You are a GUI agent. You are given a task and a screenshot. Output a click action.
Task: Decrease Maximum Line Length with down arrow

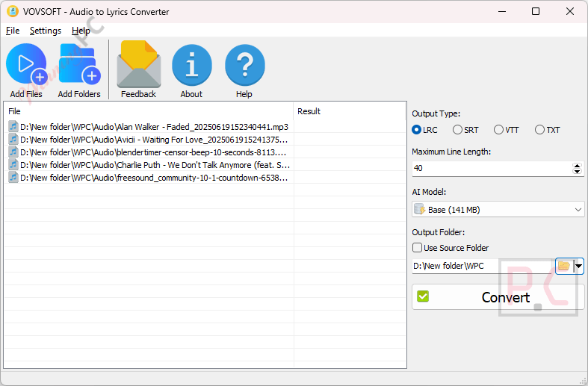tap(577, 171)
